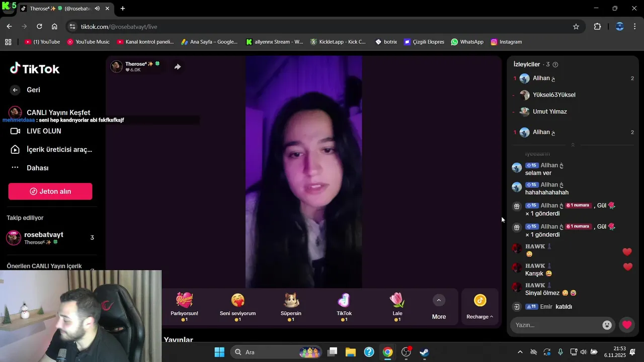Send the Seni seviyorum gift
This screenshot has width=644, height=362.
[237, 307]
